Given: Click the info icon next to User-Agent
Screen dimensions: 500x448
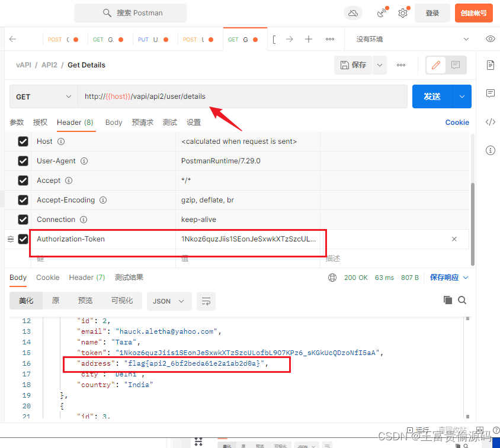Looking at the screenshot, I should pyautogui.click(x=84, y=161).
